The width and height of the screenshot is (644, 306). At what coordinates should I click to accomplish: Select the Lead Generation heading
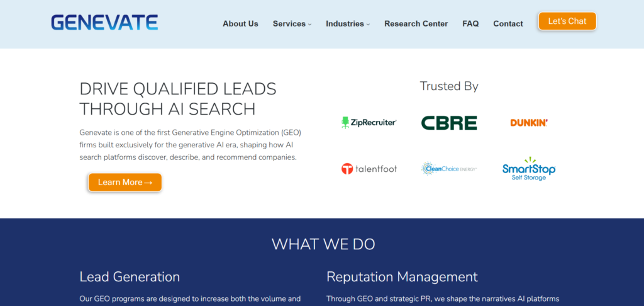[130, 277]
